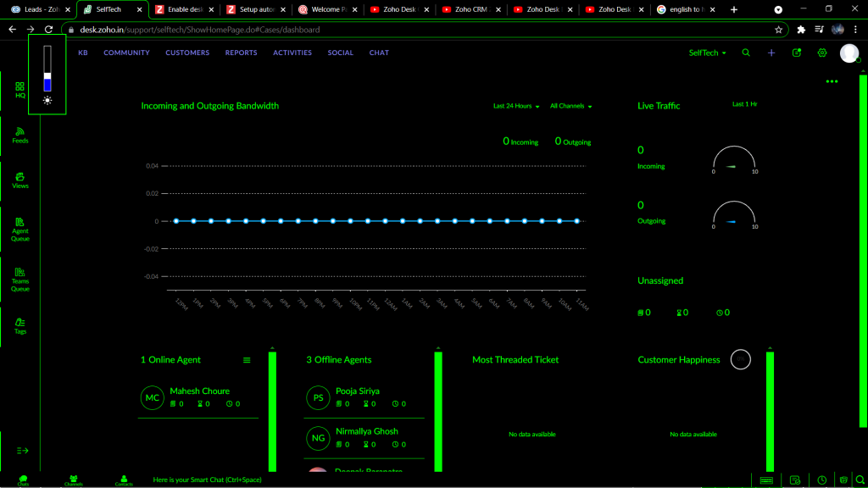
Task: Open Chats in the bottom bar
Action: click(x=23, y=480)
